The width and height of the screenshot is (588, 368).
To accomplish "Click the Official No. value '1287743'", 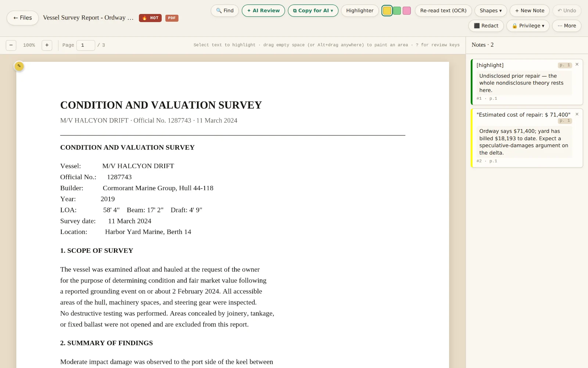I will click(119, 177).
